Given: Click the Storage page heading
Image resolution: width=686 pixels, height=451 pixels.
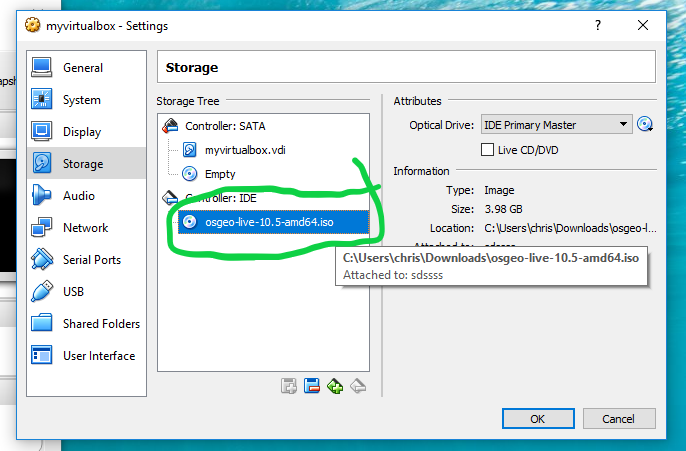Looking at the screenshot, I should pos(192,67).
